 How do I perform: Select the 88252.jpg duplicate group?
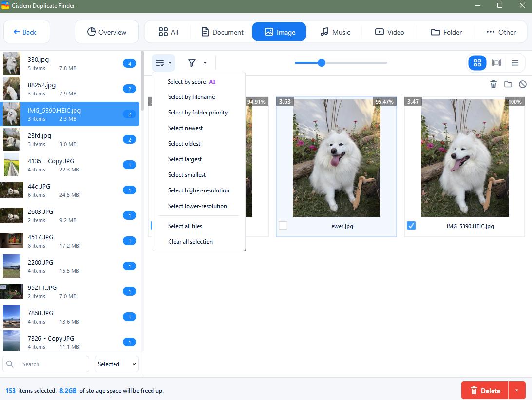tap(70, 89)
